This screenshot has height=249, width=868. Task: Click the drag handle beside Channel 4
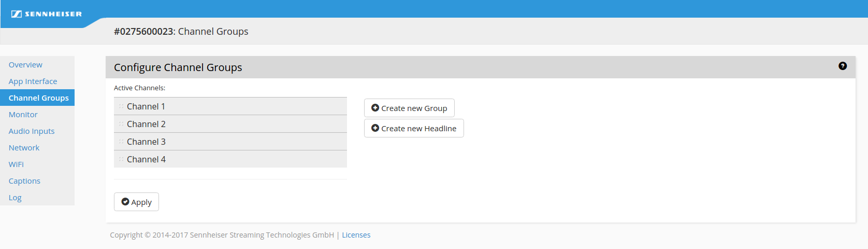(121, 159)
